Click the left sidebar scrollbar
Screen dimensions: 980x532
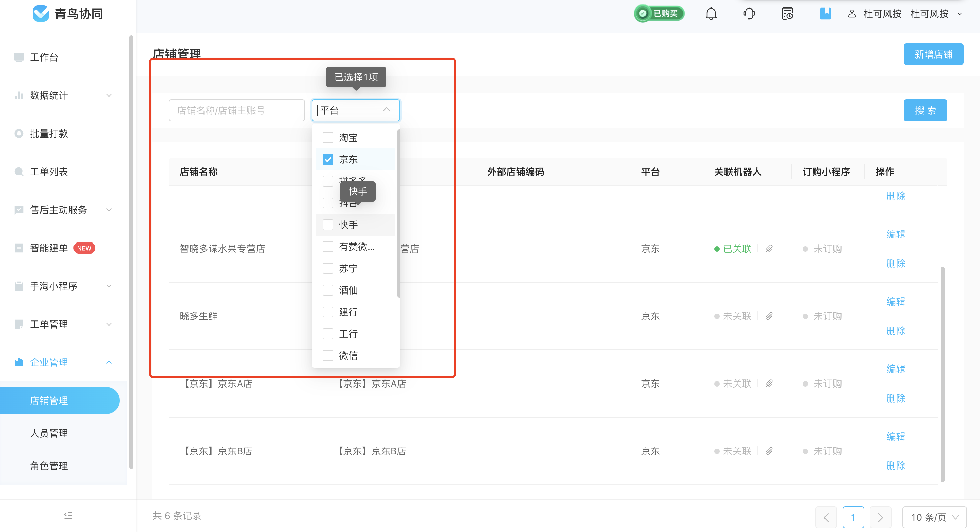pyautogui.click(x=131, y=252)
